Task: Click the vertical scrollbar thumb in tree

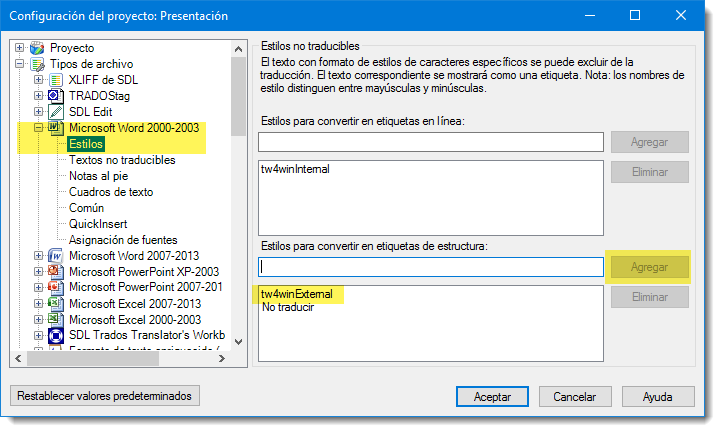Action: coord(238,96)
